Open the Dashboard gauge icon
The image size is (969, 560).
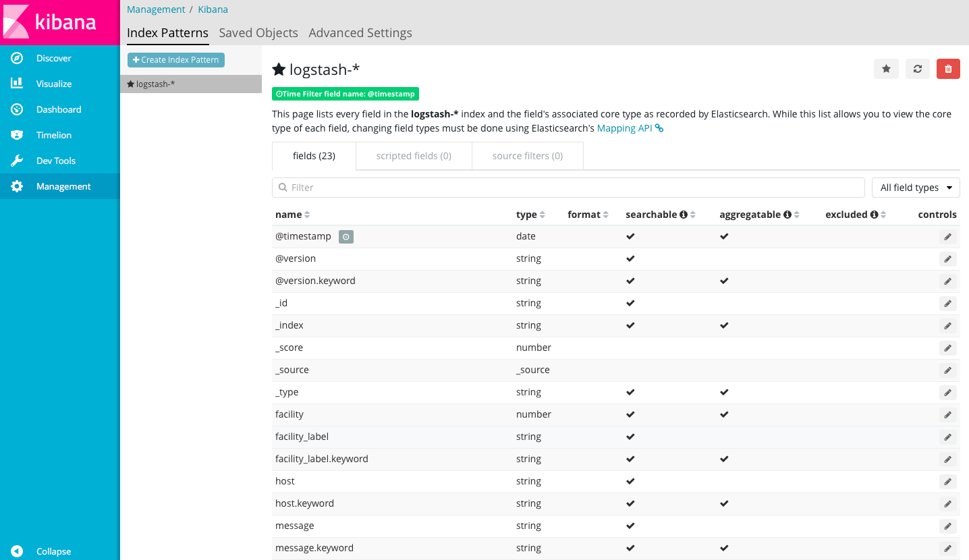pos(17,109)
